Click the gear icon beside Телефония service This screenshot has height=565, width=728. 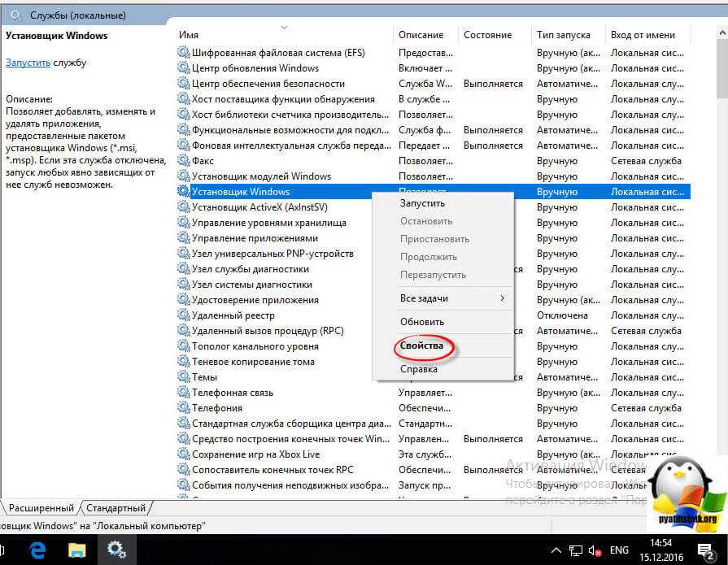tap(183, 408)
